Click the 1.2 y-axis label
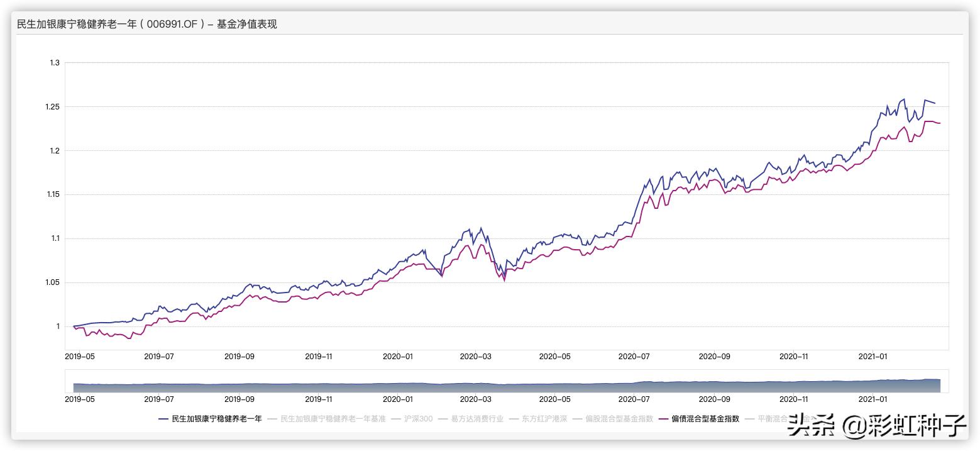980x451 pixels. tap(54, 151)
